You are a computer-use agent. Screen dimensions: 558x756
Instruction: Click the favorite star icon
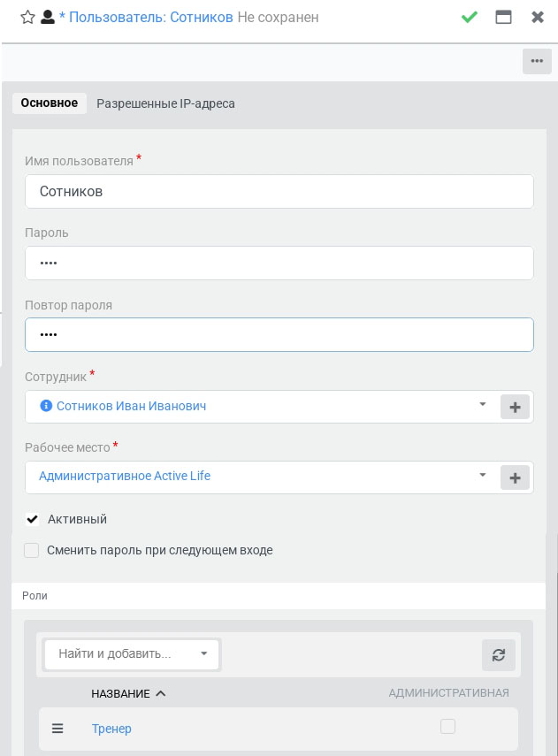(x=27, y=18)
